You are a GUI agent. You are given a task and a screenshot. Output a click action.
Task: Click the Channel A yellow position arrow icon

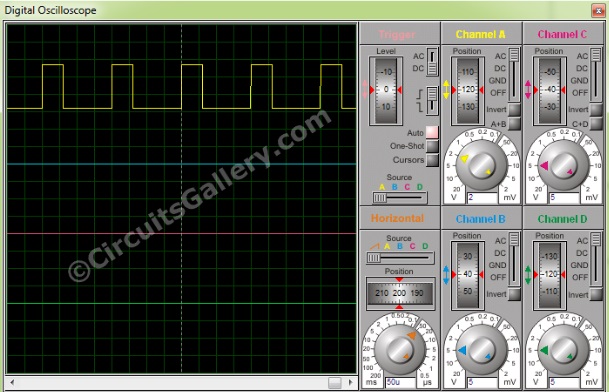tap(446, 89)
